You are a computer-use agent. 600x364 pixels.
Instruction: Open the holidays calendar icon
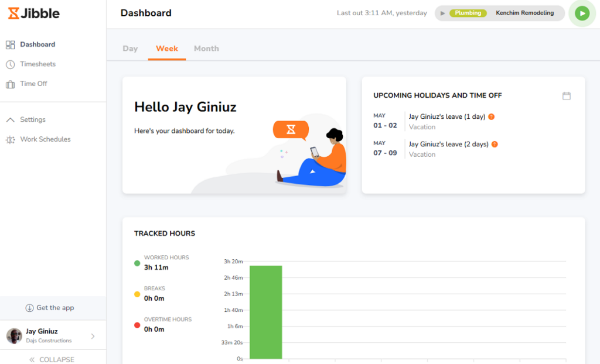pyautogui.click(x=567, y=95)
